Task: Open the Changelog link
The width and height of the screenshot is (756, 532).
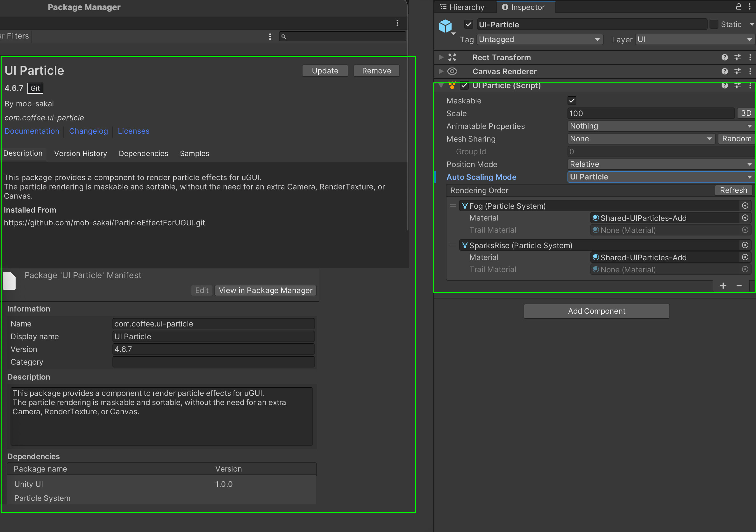Action: [88, 131]
